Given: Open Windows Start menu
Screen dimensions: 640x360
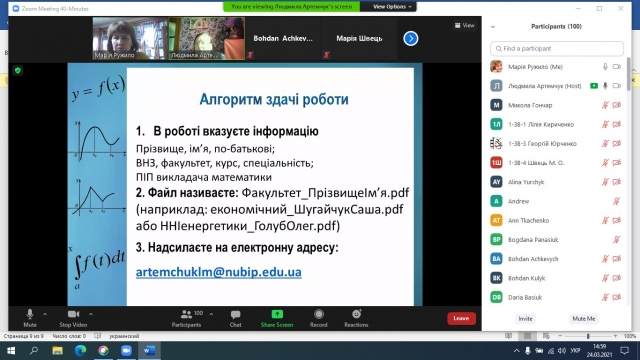Looking at the screenshot, I should point(11,351).
